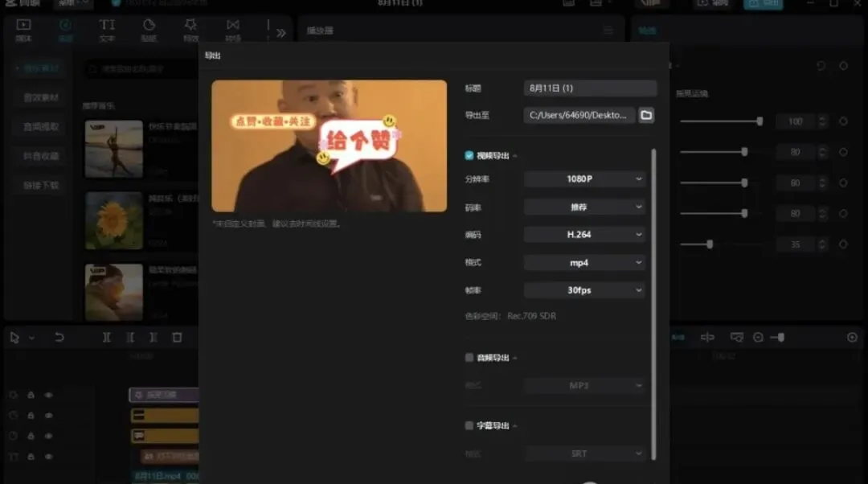Click the reset icon in the properties panel

(x=821, y=66)
